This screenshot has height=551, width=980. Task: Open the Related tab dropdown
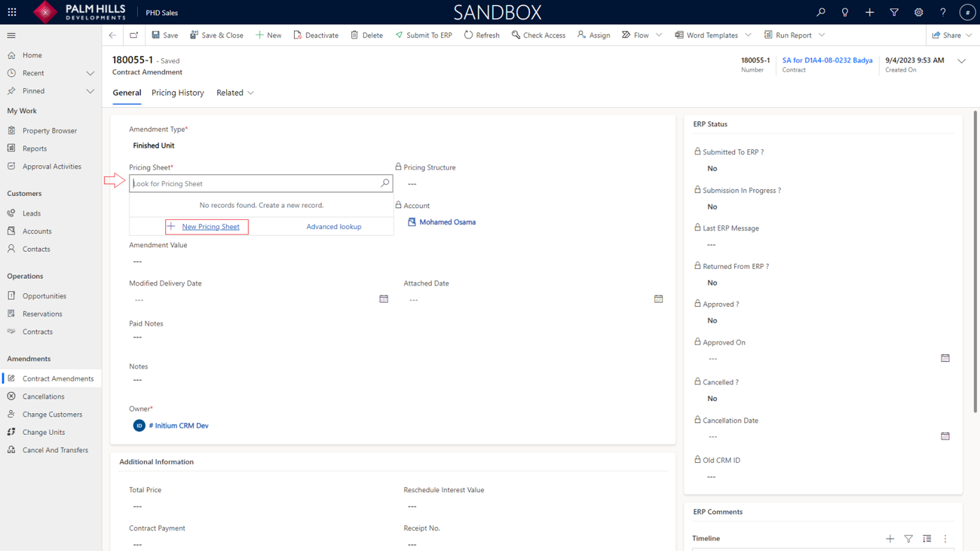pos(235,92)
